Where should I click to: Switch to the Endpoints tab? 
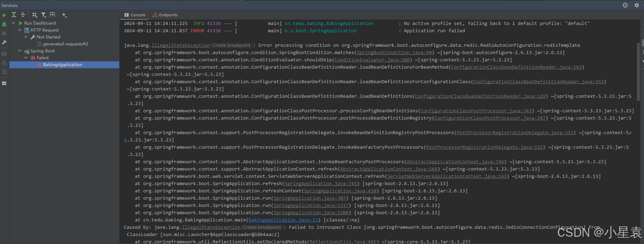[x=165, y=15]
